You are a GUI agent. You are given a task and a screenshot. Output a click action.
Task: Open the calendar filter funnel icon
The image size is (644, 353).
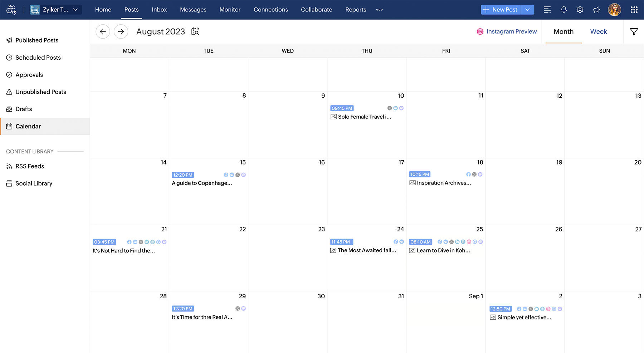point(634,31)
